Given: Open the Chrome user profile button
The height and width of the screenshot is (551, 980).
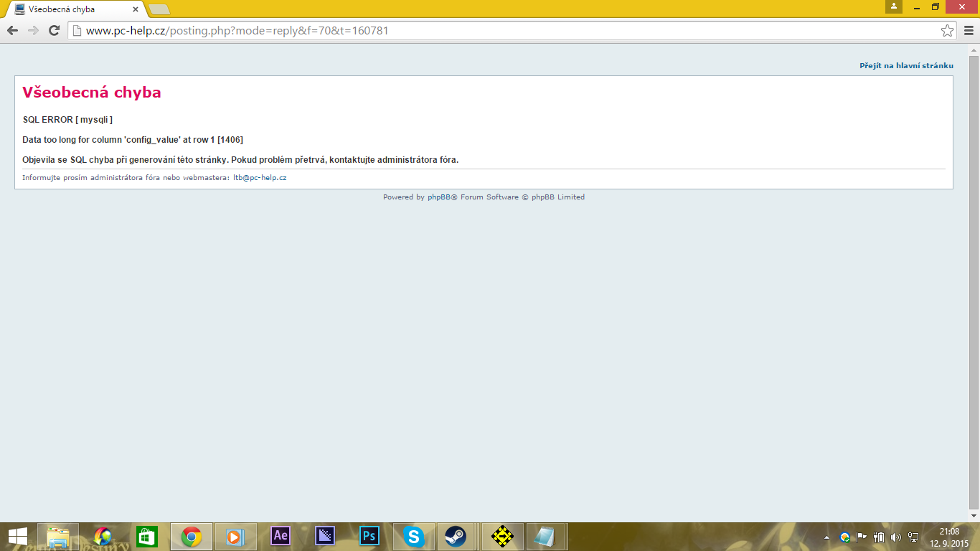Looking at the screenshot, I should click(x=894, y=6).
